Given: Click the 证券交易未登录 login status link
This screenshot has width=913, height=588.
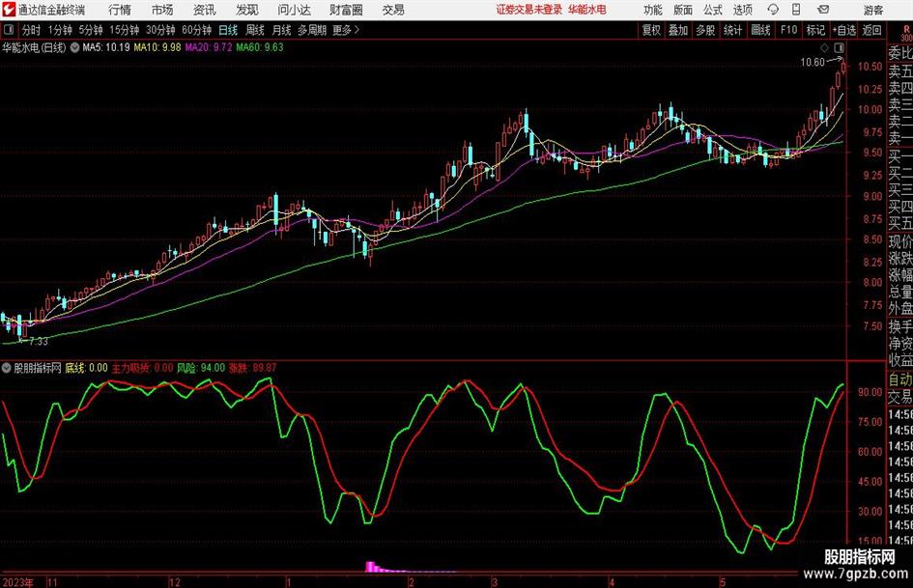Looking at the screenshot, I should coord(529,10).
